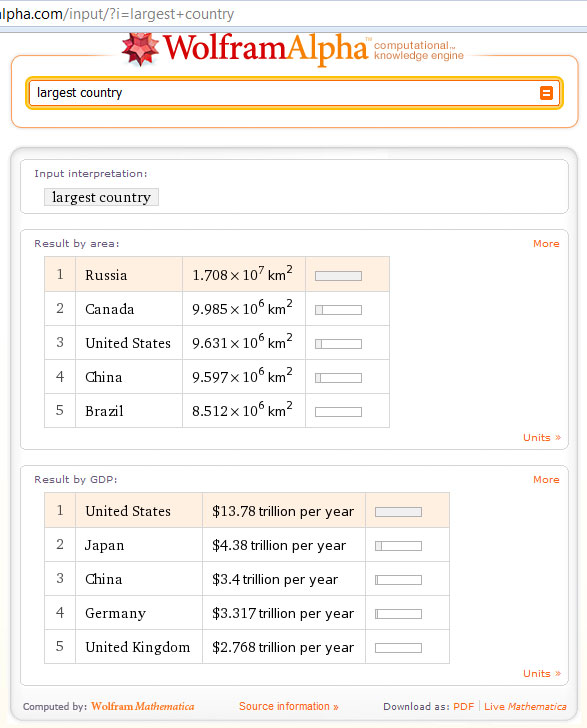
Task: Open Source information link
Action: (288, 706)
